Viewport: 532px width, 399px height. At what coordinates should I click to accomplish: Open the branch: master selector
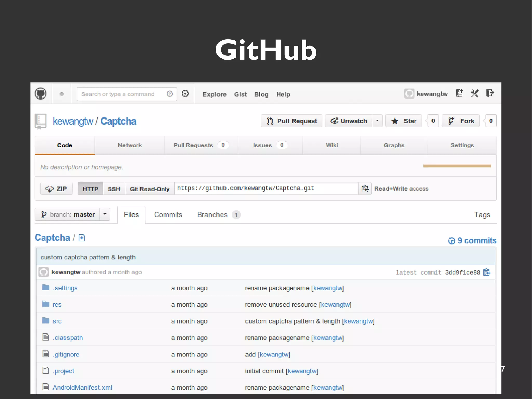(x=67, y=214)
